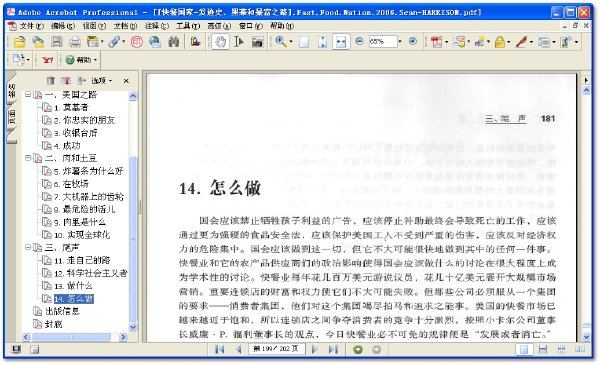Open the 文件 menu
Screen dimensions: 600x365
(31, 26)
